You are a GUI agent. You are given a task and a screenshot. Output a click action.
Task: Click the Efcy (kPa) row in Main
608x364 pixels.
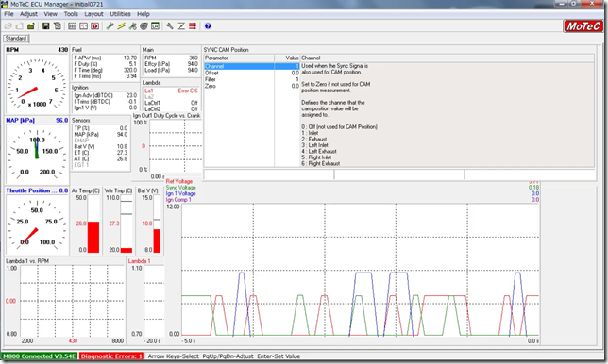[171, 64]
